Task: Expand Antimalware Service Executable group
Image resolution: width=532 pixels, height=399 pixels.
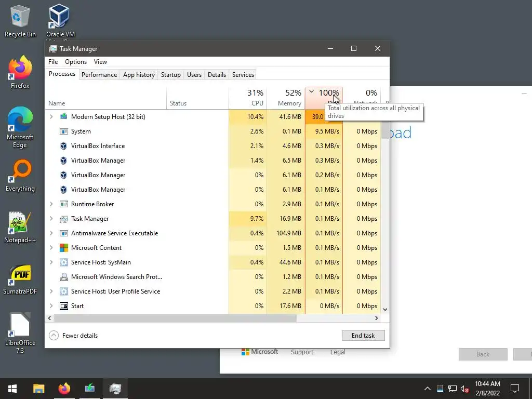Action: pos(51,233)
